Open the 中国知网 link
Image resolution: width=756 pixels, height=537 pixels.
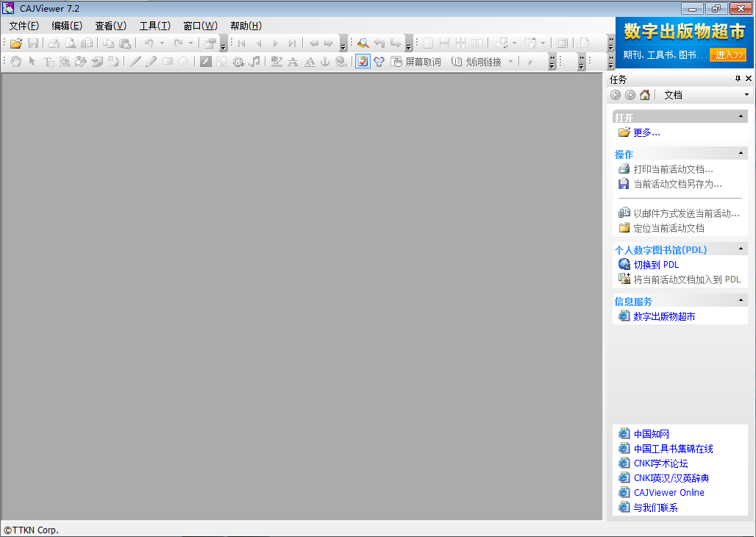click(x=652, y=433)
